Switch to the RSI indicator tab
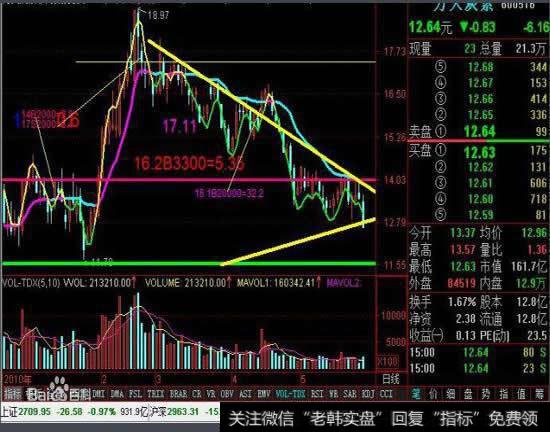 [317, 394]
